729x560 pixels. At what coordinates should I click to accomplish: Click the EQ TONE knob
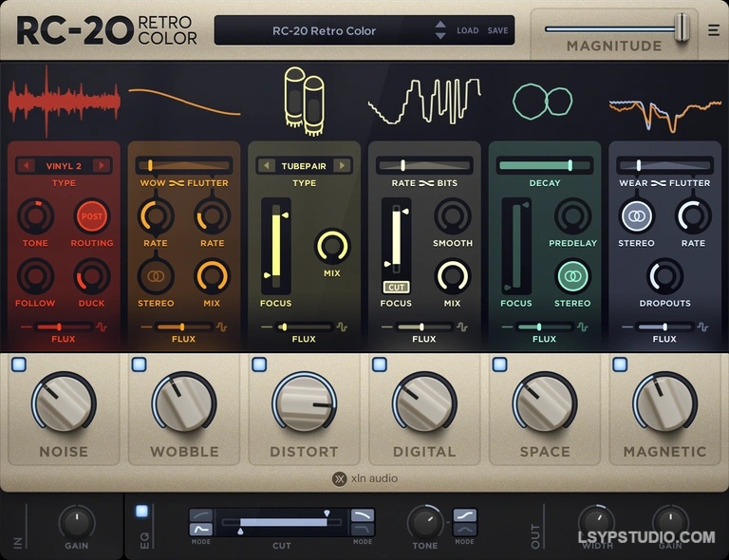[x=424, y=523]
